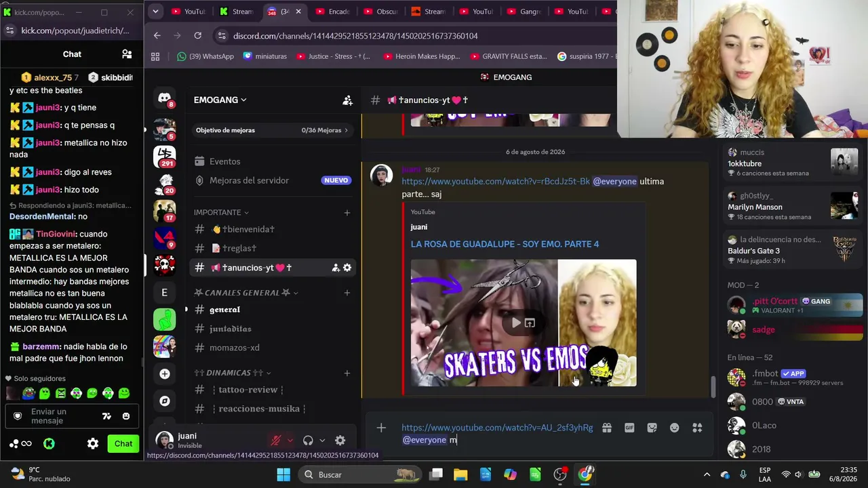
Task: Expand the EMOGANG server menu
Action: pos(220,100)
